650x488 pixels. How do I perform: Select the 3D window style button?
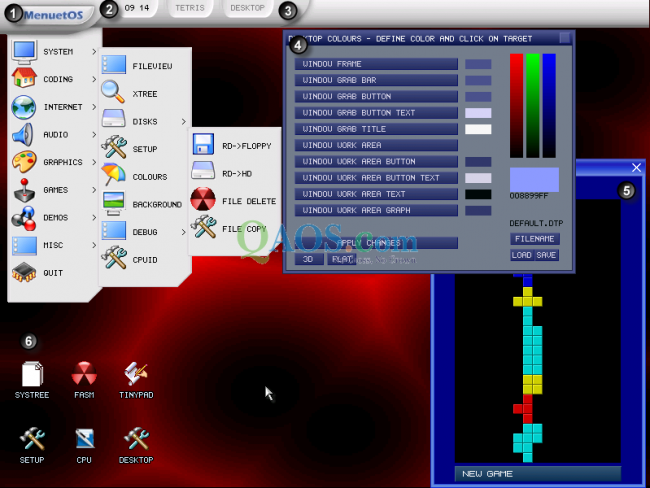tap(308, 259)
